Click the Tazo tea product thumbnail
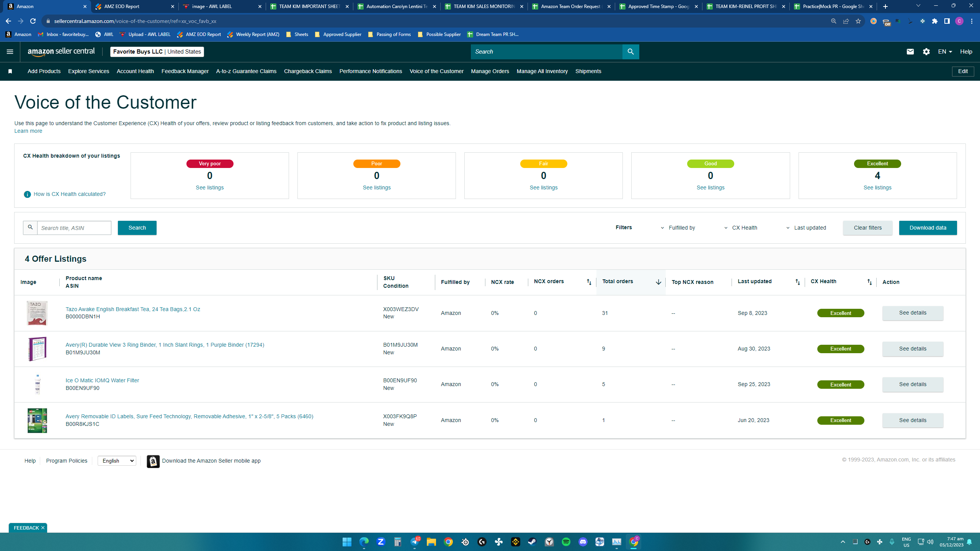 pyautogui.click(x=37, y=313)
